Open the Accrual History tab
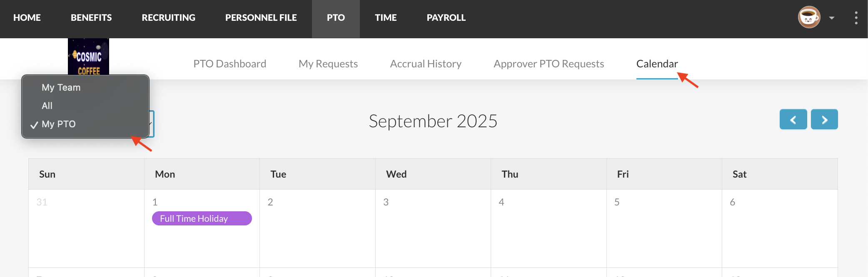This screenshot has width=868, height=277. tap(426, 64)
